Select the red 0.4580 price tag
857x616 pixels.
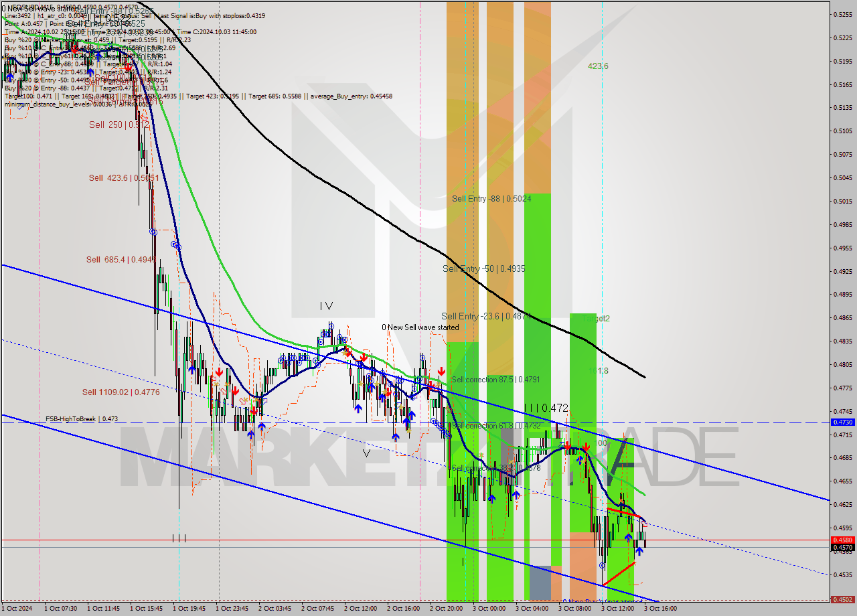(842, 540)
